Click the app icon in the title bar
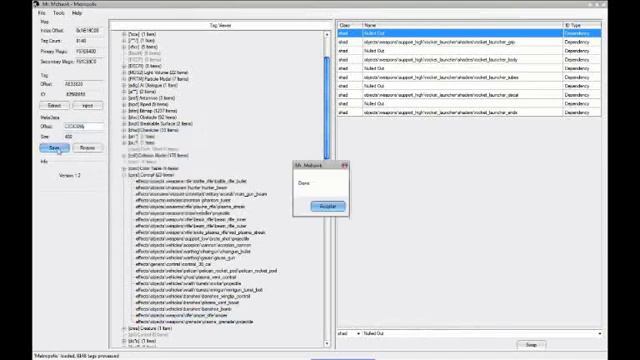Screen dimensions: 640x360 (x=36, y=4)
